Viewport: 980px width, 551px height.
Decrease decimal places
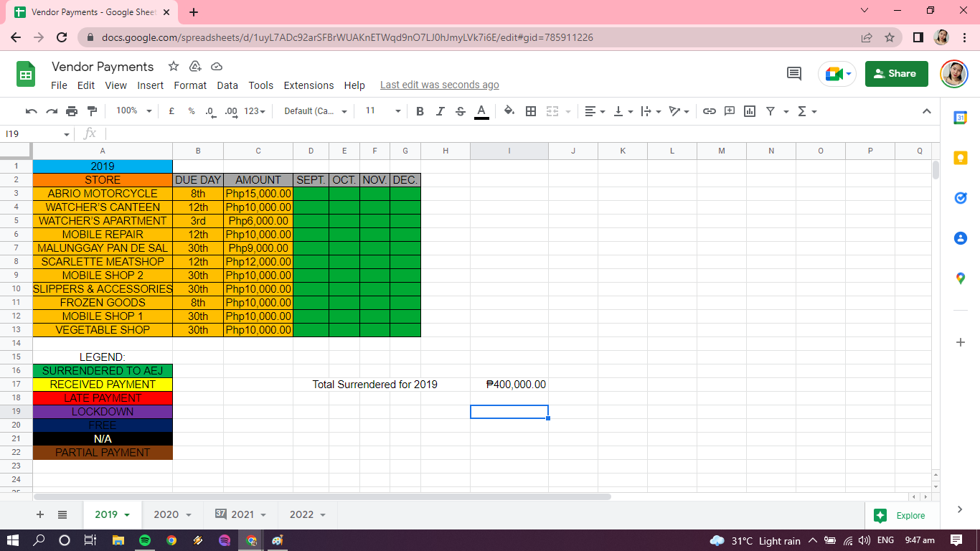pos(209,111)
